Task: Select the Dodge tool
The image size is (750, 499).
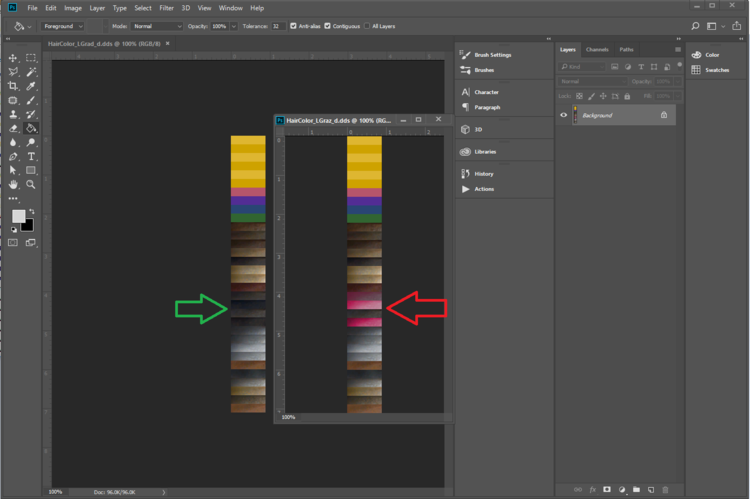Action: click(x=31, y=143)
